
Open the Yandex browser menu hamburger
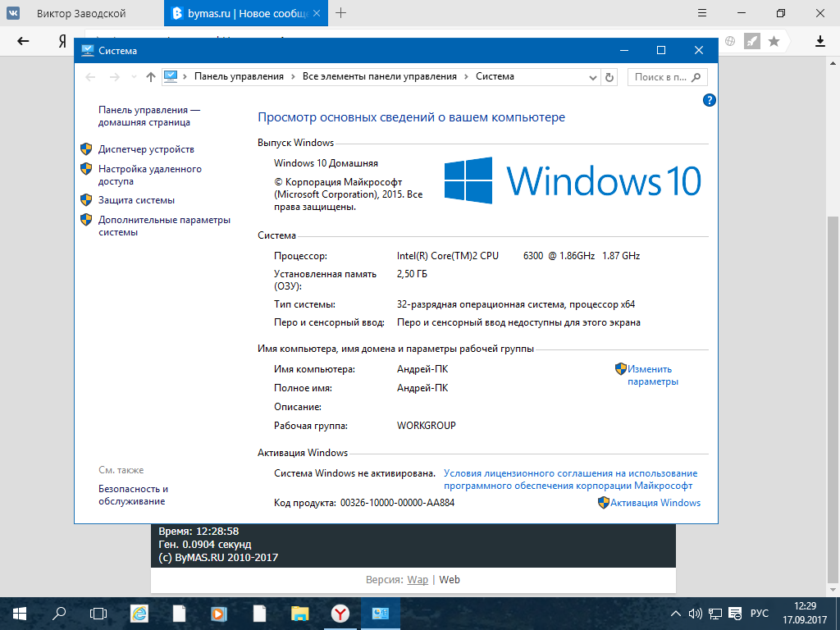coord(701,13)
